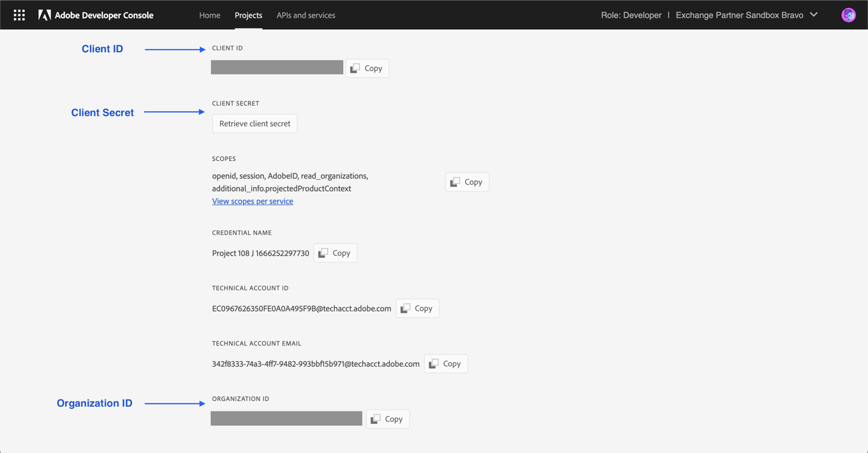
Task: Open the APIs and services tab
Action: [306, 15]
